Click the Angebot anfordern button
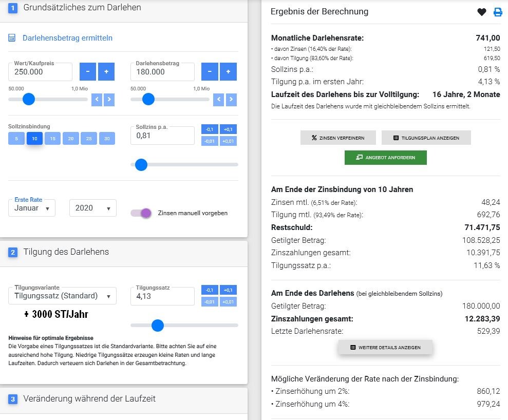The height and width of the screenshot is (420, 508). [385, 157]
